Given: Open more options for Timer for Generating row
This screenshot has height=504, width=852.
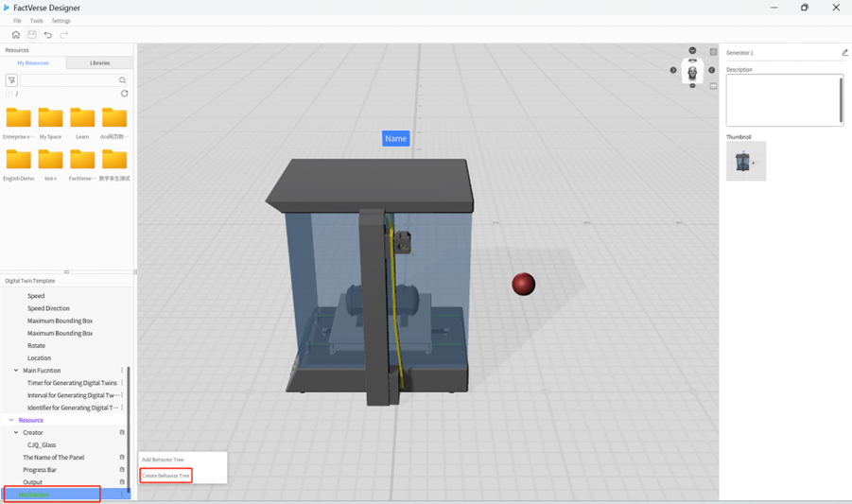Looking at the screenshot, I should point(122,383).
